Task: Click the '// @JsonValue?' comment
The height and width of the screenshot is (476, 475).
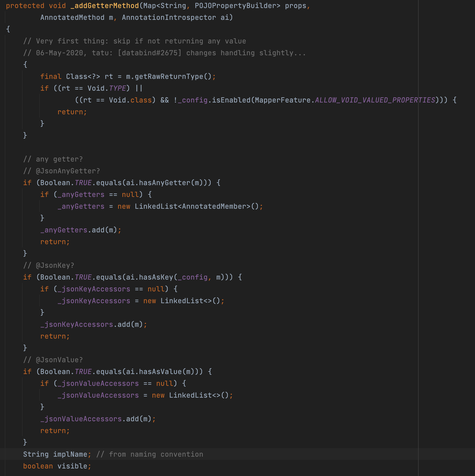Action: pos(53,360)
